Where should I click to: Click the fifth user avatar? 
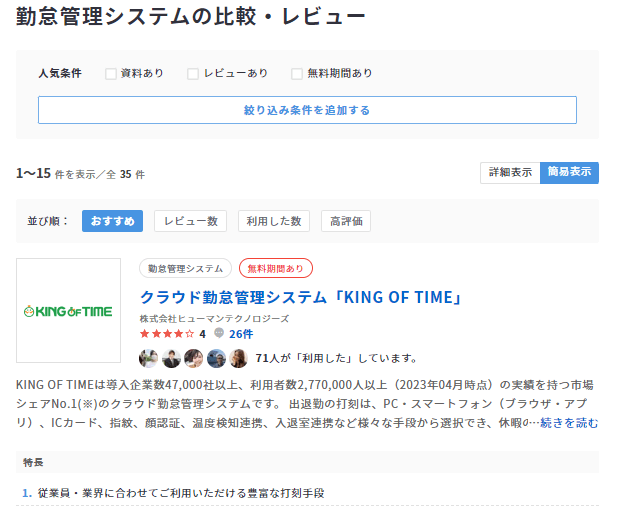pyautogui.click(x=239, y=358)
